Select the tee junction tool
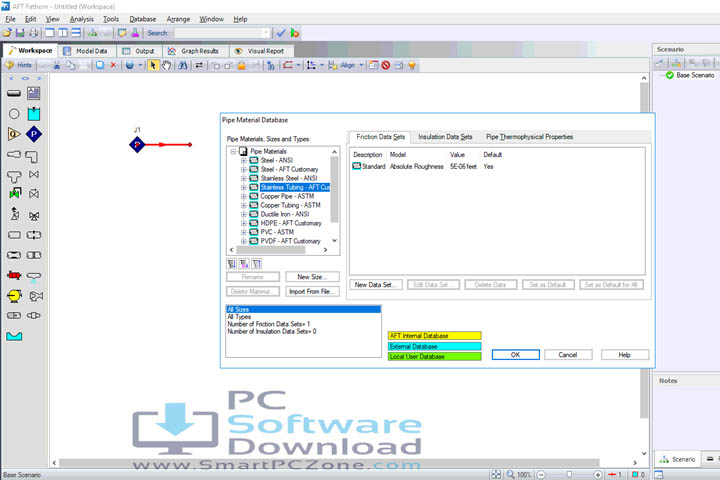The height and width of the screenshot is (480, 720). click(x=14, y=176)
